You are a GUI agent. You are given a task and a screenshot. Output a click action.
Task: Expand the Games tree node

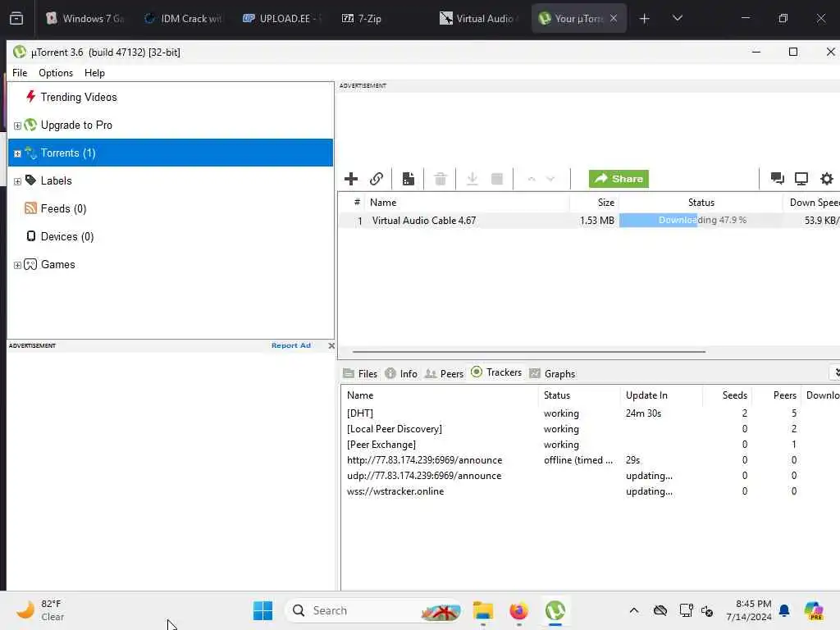coord(17,265)
